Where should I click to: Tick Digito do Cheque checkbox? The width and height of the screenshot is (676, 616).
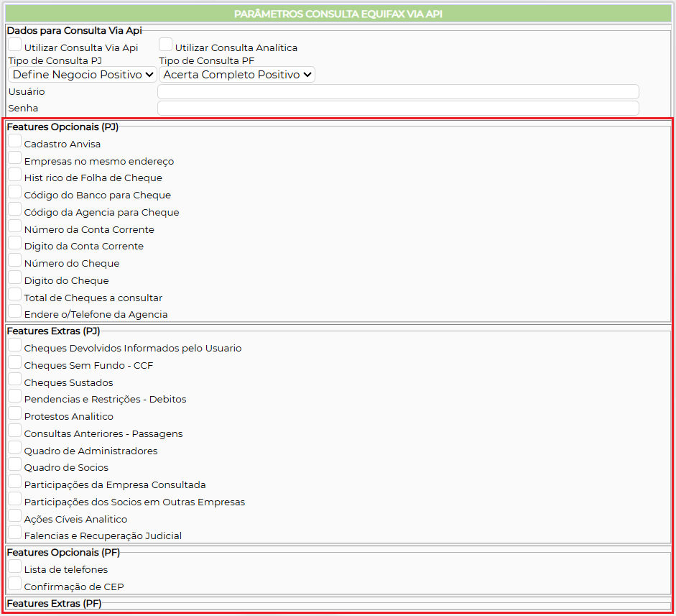point(14,277)
